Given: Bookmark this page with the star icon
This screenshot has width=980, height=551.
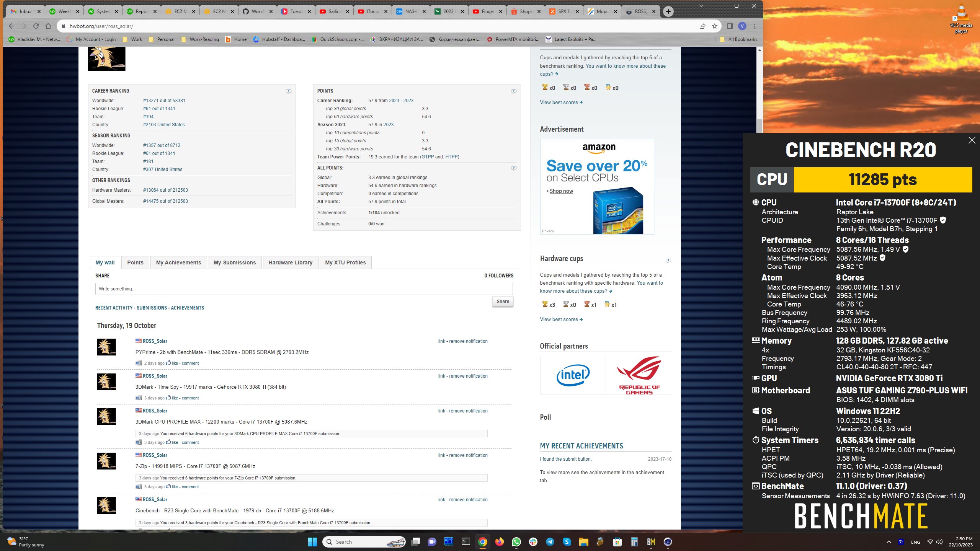Looking at the screenshot, I should [714, 26].
